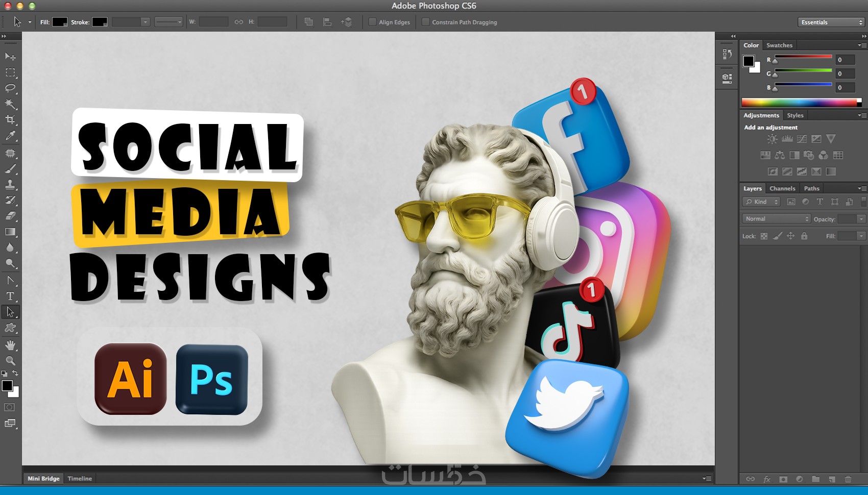
Task: Create a new layer
Action: pos(832,479)
